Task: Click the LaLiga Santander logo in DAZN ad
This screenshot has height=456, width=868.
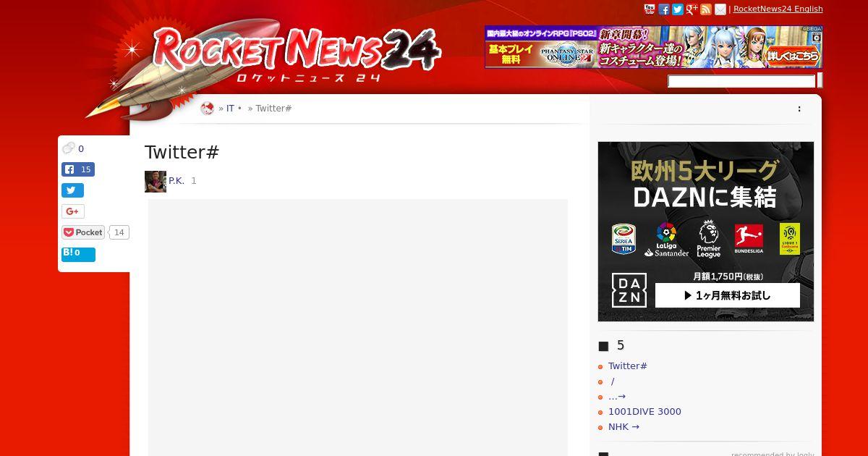Action: [x=666, y=240]
